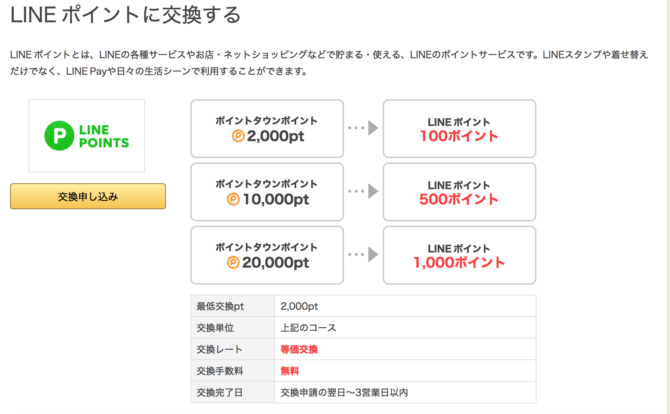670x414 pixels.
Task: Click arrow icon pointing to 1,000ポイント
Action: pyautogui.click(x=363, y=254)
